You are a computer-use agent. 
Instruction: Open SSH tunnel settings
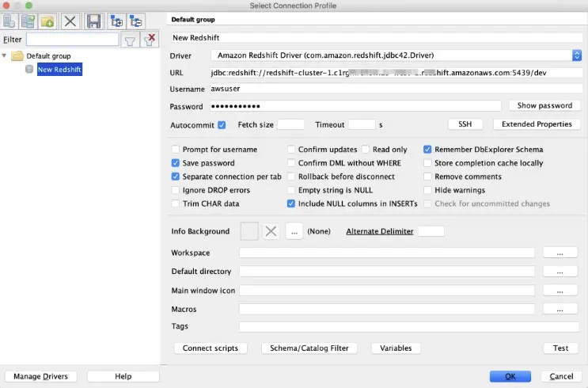(x=465, y=124)
